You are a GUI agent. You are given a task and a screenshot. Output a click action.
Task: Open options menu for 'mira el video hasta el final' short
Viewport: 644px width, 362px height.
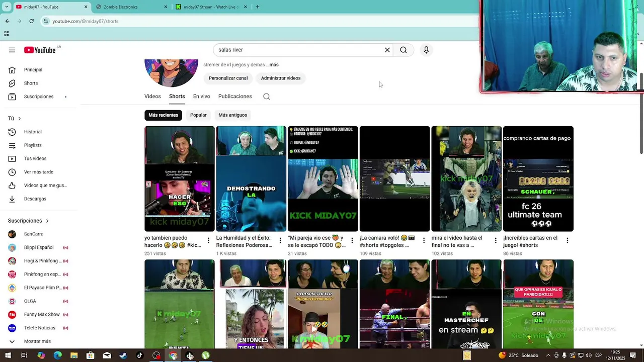tap(495, 241)
